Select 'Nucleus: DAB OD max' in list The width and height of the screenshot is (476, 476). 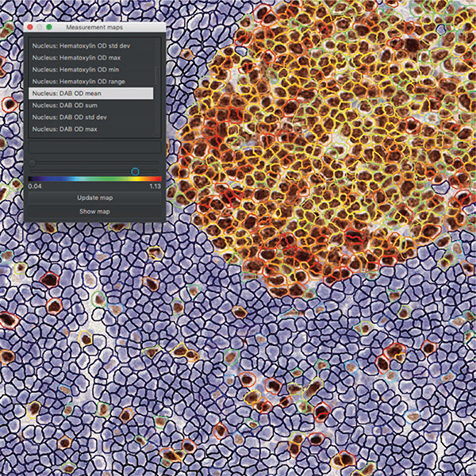[91, 129]
